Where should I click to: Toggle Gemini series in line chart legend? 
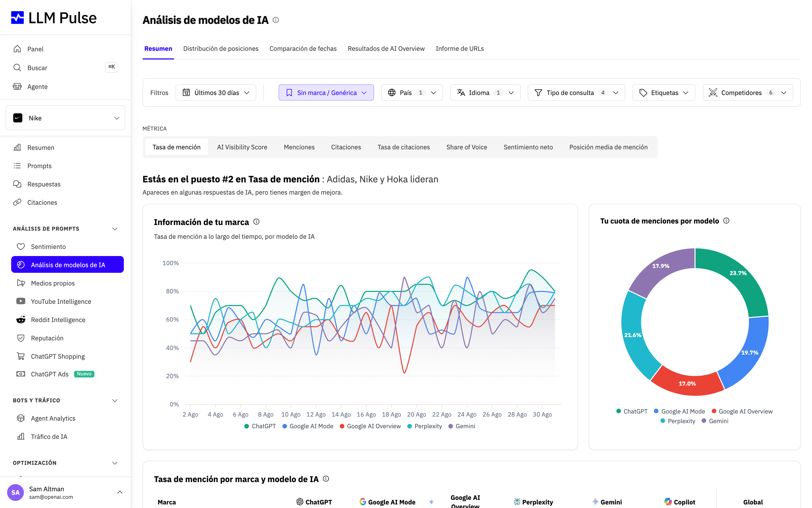click(x=462, y=426)
